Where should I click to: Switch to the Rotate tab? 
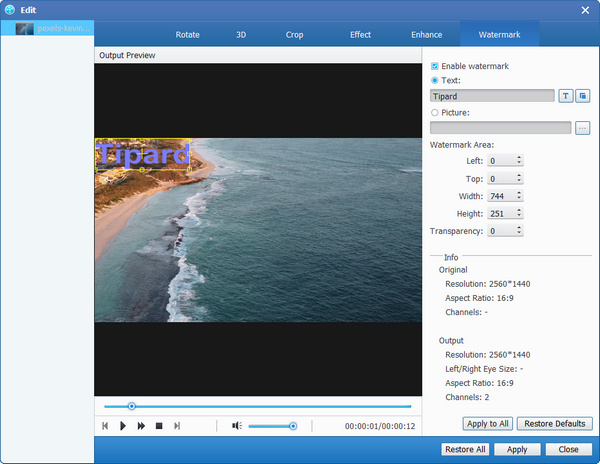[188, 35]
